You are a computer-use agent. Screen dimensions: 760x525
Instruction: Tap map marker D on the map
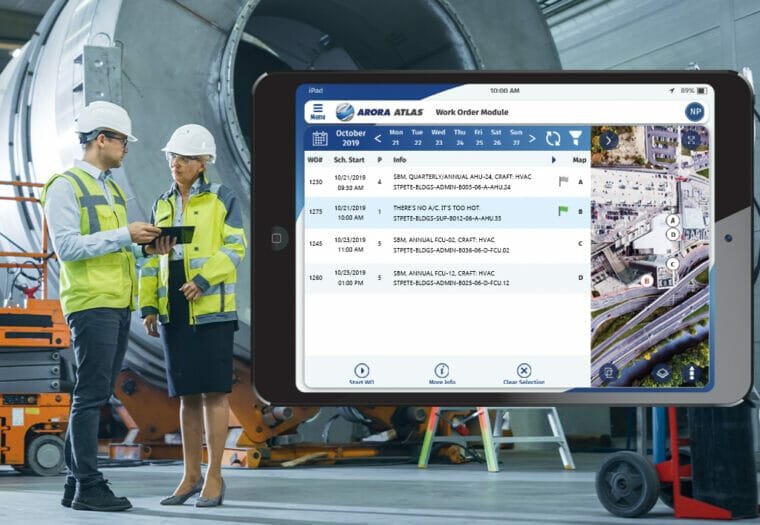[672, 235]
